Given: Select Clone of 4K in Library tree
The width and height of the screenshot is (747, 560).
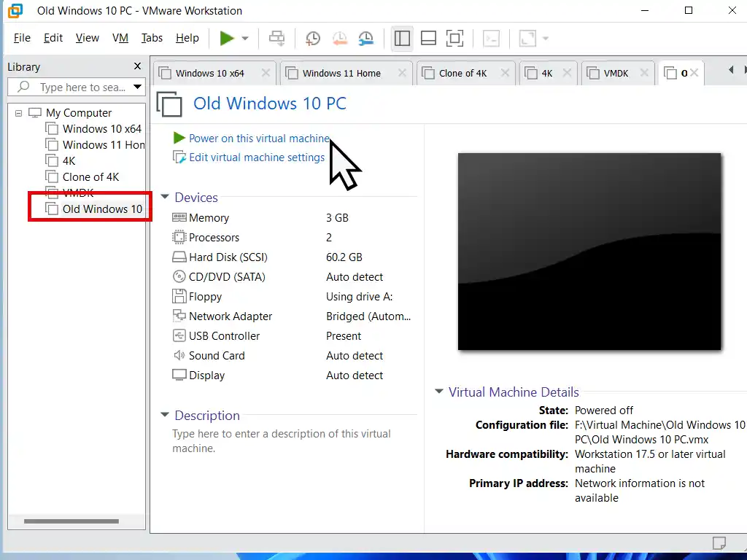Looking at the screenshot, I should tap(82, 177).
